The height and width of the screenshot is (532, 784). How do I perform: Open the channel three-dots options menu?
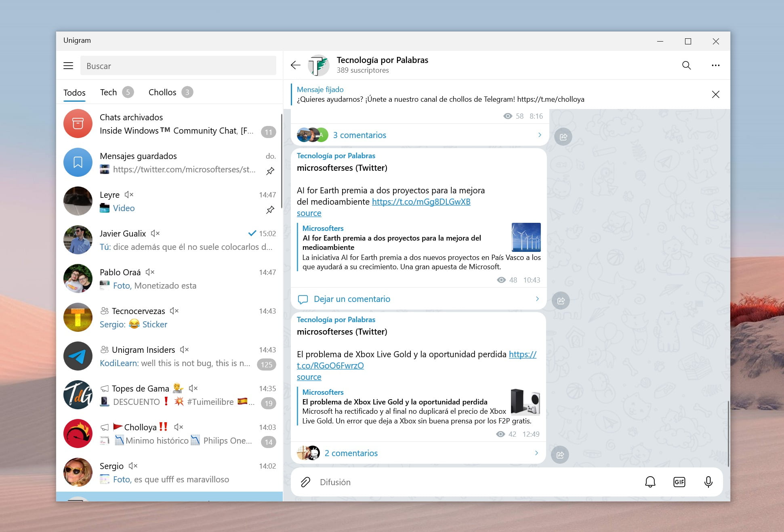[x=715, y=65]
